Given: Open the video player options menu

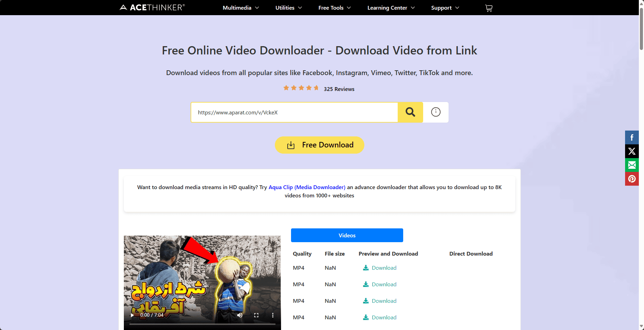Looking at the screenshot, I should click(x=273, y=315).
